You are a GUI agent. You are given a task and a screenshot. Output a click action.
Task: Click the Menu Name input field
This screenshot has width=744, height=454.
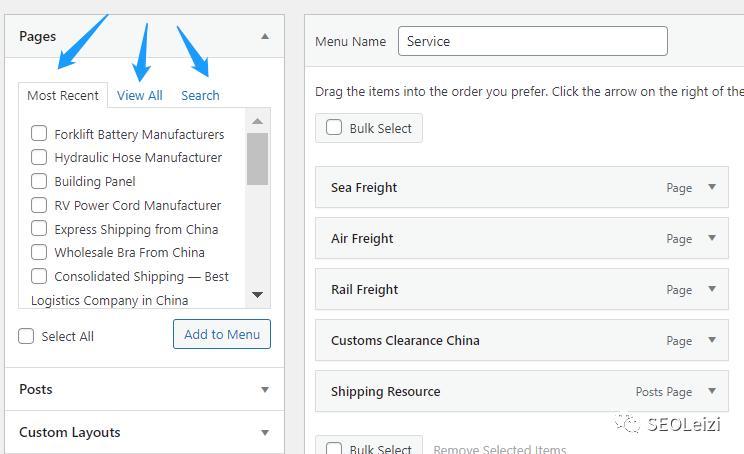[532, 41]
